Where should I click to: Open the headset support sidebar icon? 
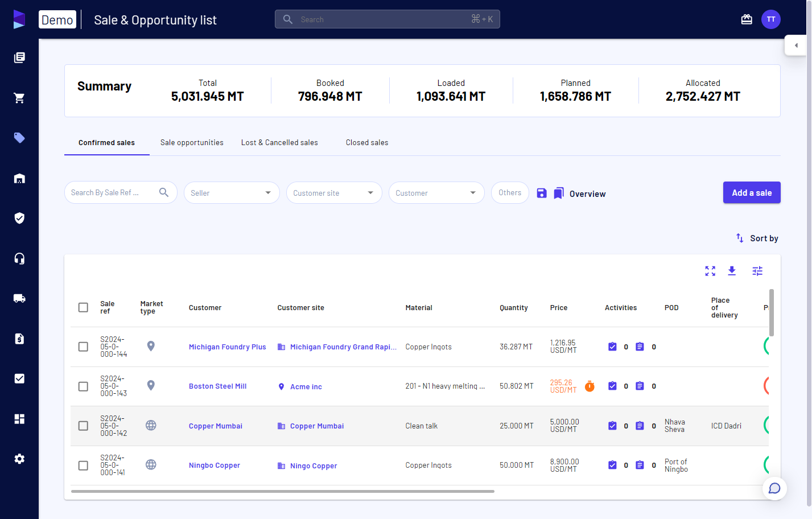coord(19,258)
